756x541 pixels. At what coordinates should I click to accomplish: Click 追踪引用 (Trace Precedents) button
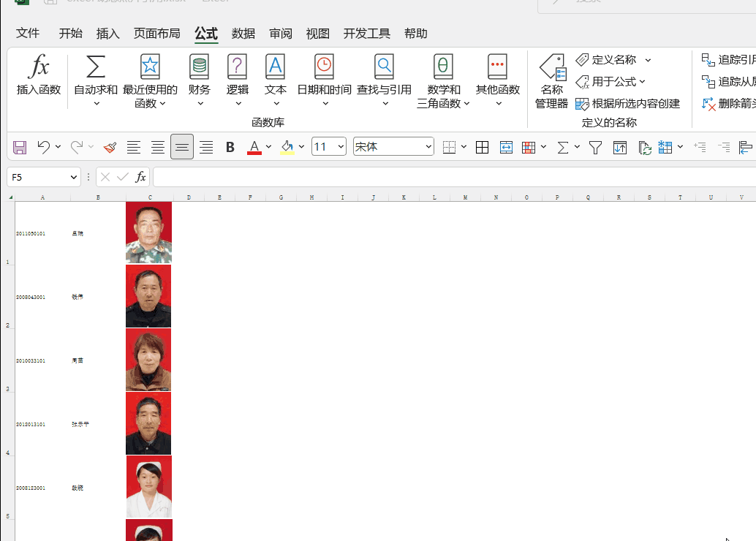pyautogui.click(x=728, y=60)
